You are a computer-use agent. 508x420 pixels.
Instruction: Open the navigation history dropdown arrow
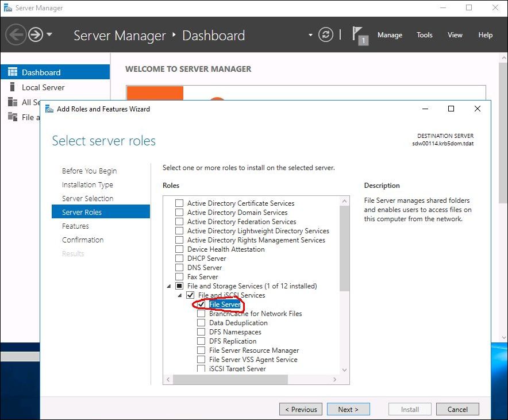point(49,34)
